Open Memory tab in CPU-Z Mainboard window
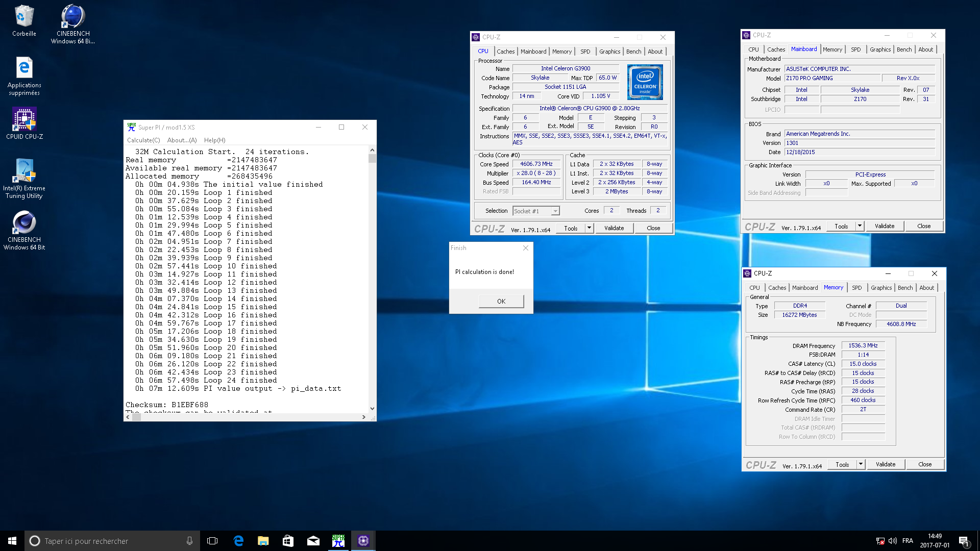The height and width of the screenshot is (551, 980). [832, 49]
